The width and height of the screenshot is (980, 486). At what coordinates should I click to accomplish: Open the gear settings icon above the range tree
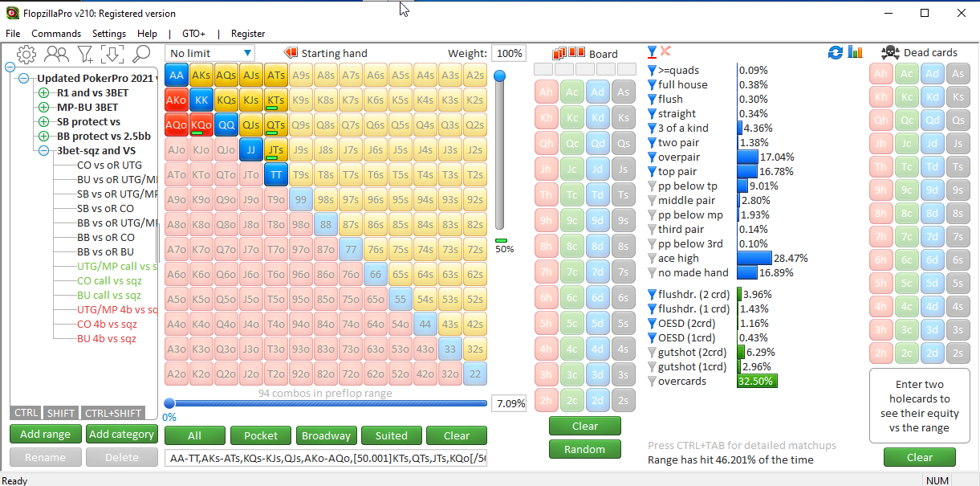click(x=26, y=54)
